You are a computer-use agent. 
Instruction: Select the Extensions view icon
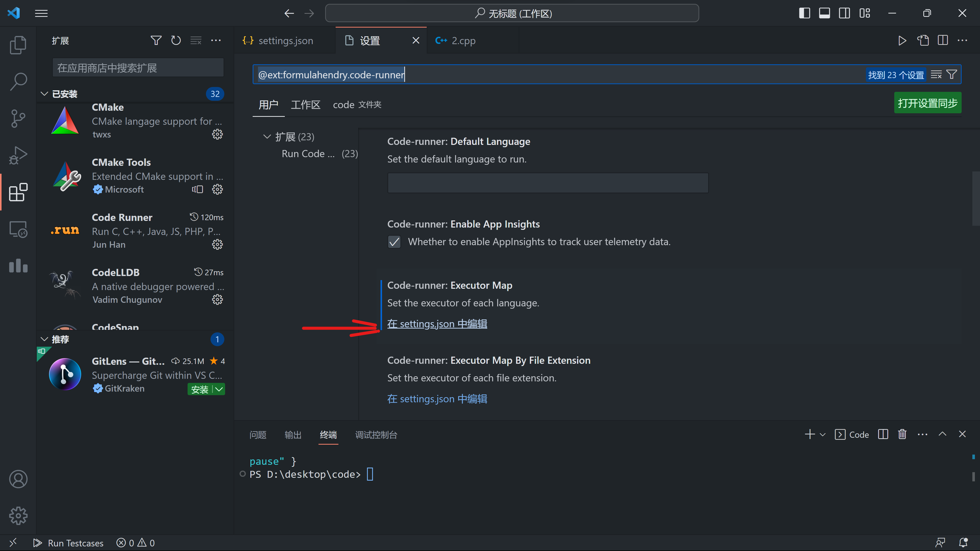(18, 192)
